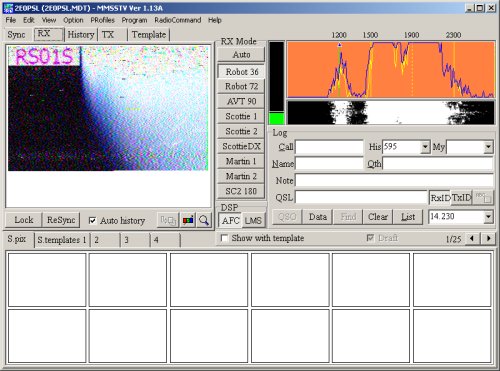Screen dimensions: 500x371
Task: Open the color bars adjustment icon
Action: pyautogui.click(x=188, y=220)
